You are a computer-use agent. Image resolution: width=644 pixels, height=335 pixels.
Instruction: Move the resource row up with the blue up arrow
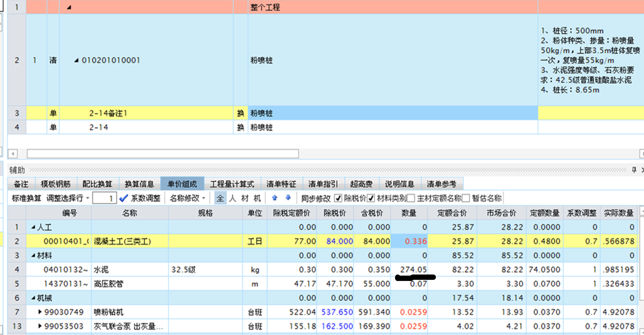275,198
